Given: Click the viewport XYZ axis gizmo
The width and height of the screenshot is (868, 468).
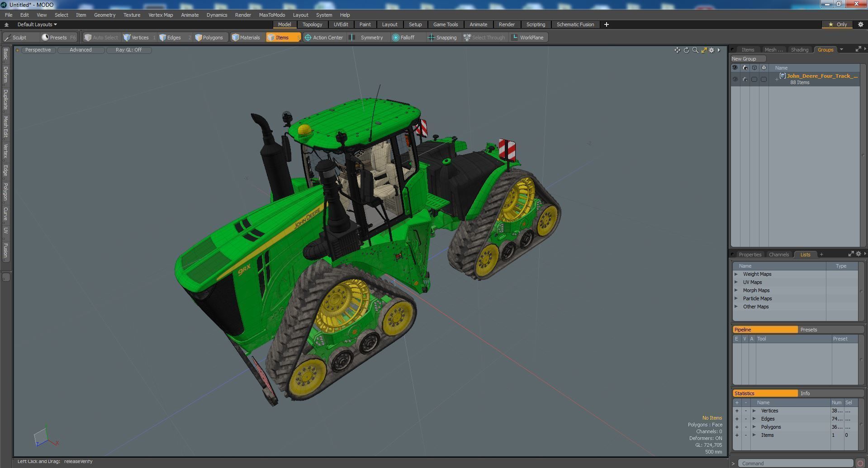Looking at the screenshot, I should click(x=45, y=437).
